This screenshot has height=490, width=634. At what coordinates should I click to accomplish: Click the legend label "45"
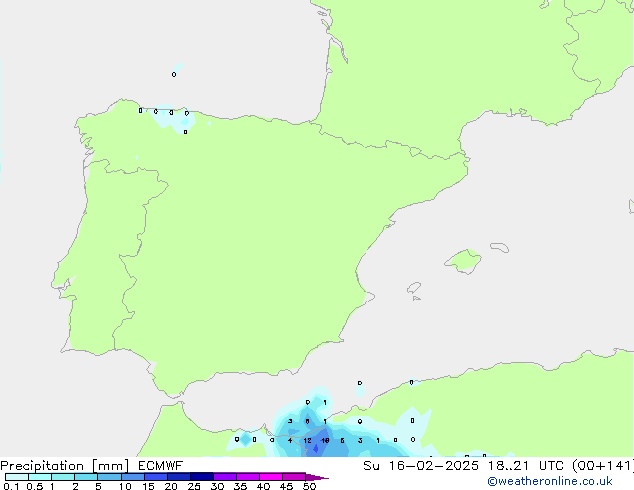coord(286,486)
